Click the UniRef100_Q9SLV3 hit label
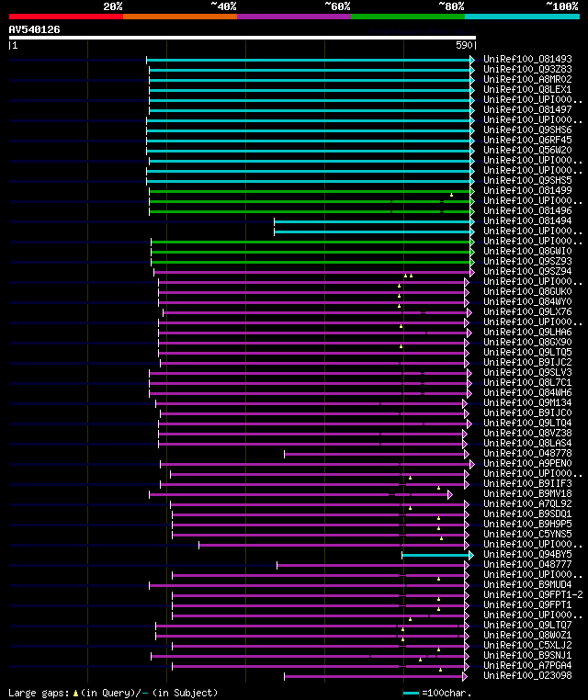 point(527,372)
